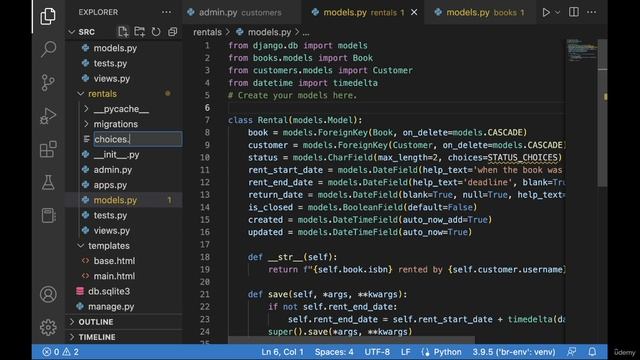Open the Extensions view
The image size is (640, 360).
(48, 149)
